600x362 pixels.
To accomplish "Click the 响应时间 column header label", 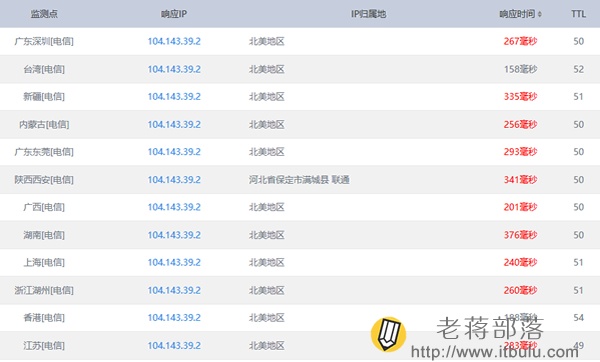I will [517, 14].
